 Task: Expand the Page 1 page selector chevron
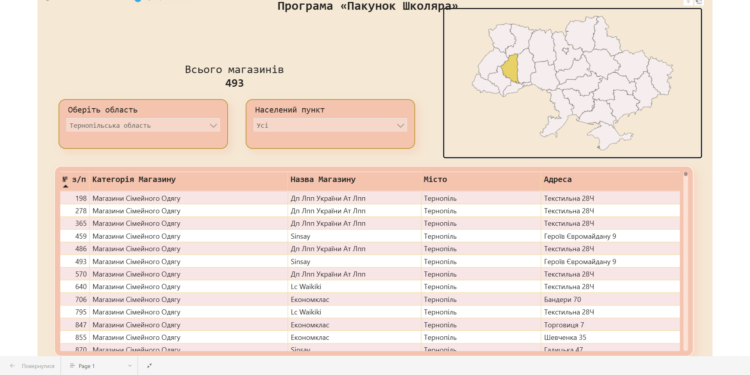129,366
